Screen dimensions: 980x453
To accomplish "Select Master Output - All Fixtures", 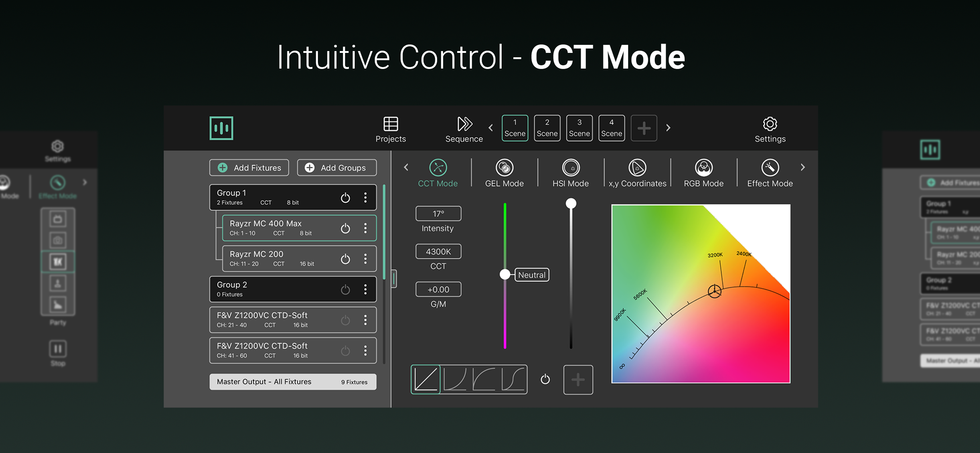I will 292,382.
